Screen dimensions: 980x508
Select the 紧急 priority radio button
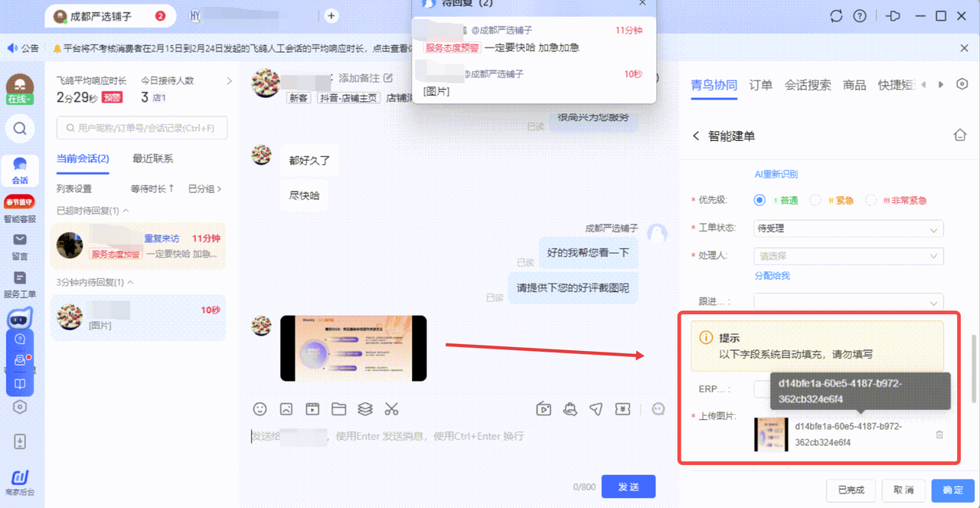pyautogui.click(x=815, y=200)
